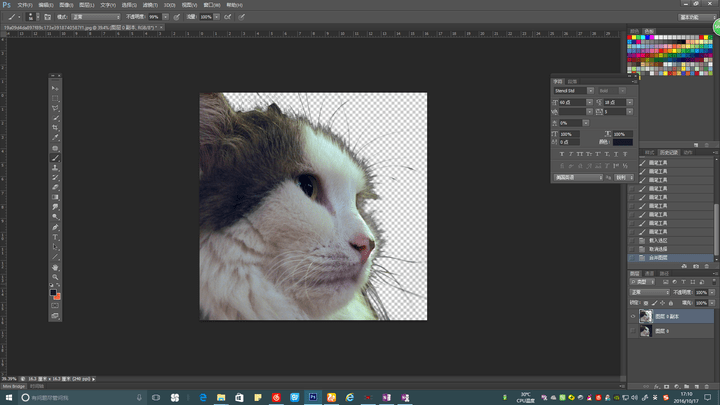Click the 图层 0 layer thumbnail
The width and height of the screenshot is (720, 405).
click(x=646, y=331)
